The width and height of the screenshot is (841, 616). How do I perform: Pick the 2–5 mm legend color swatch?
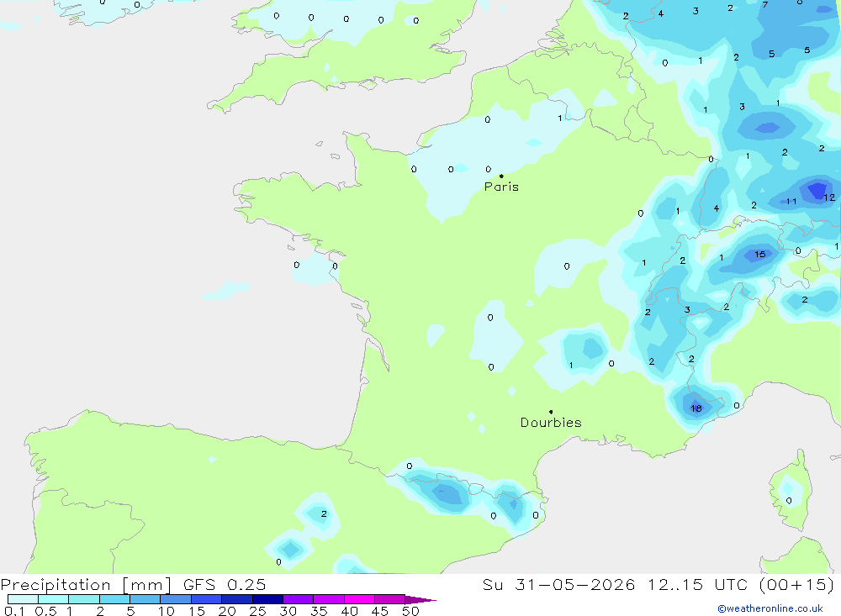pyautogui.click(x=114, y=599)
